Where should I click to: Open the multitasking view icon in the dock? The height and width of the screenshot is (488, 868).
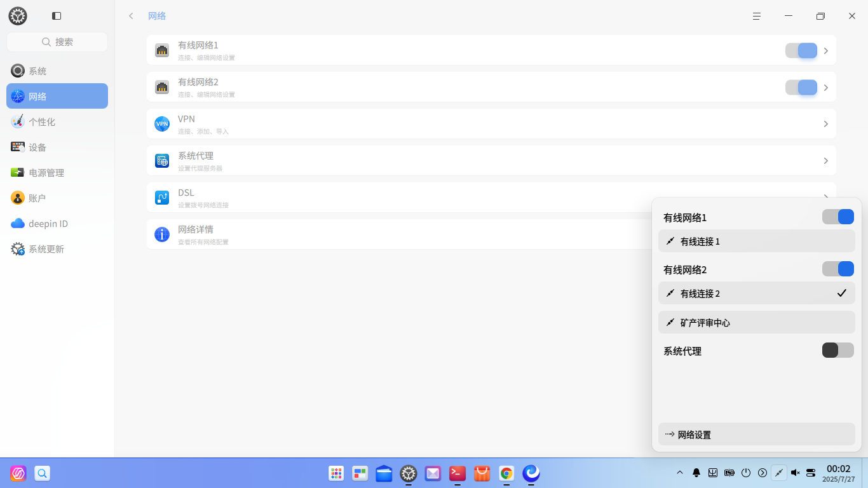coord(360,473)
